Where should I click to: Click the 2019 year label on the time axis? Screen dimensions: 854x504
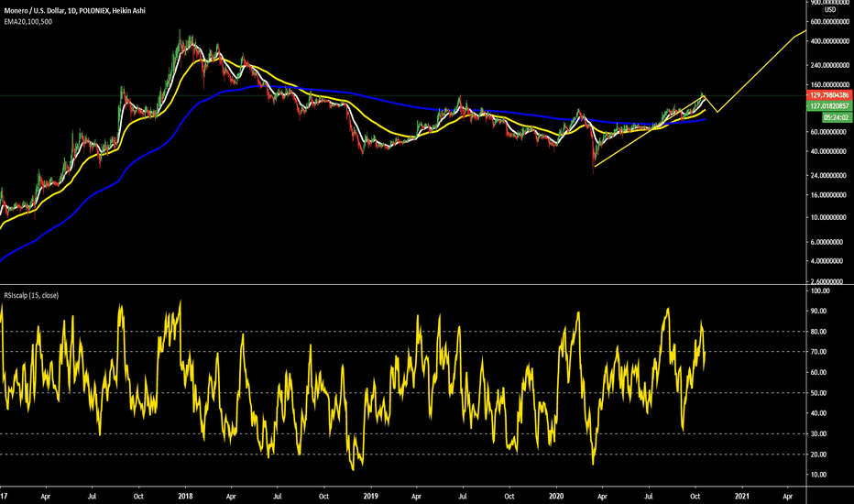click(370, 497)
